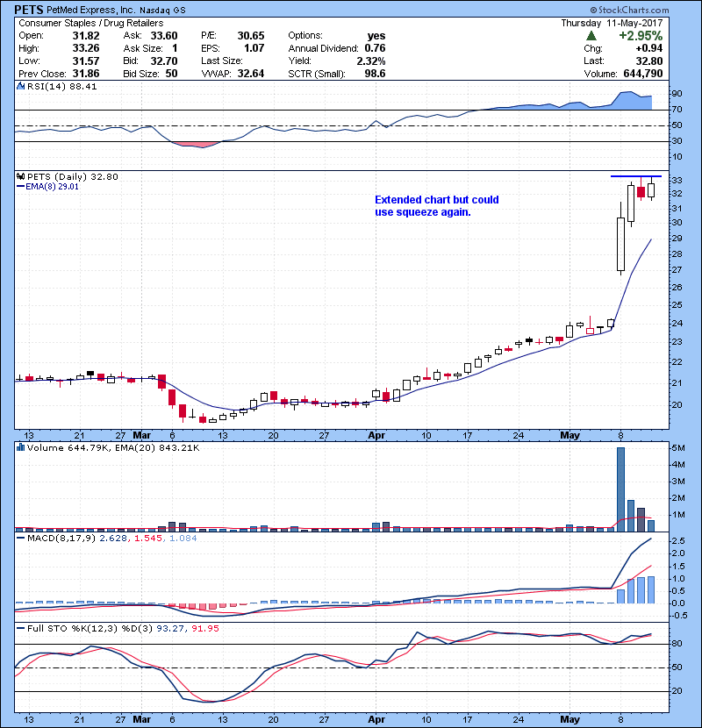
Task: Select the Annual Dividend value 0.76
Action: pyautogui.click(x=375, y=48)
